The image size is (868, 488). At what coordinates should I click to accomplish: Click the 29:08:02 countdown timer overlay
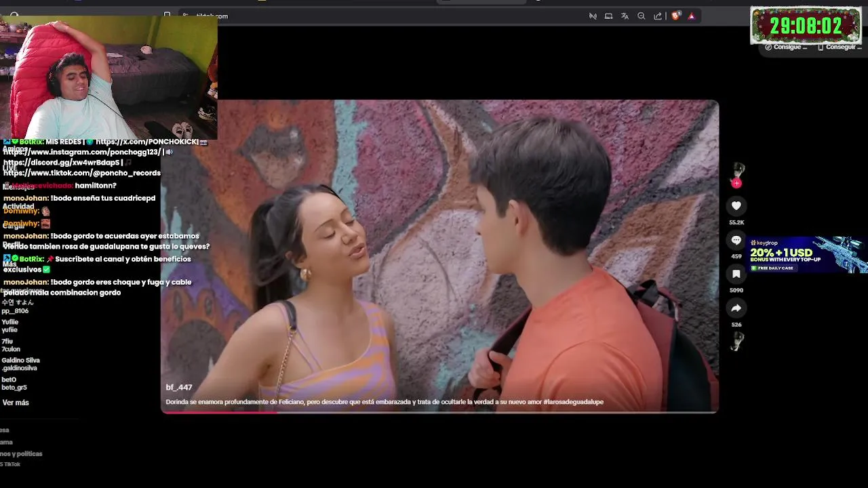[806, 26]
